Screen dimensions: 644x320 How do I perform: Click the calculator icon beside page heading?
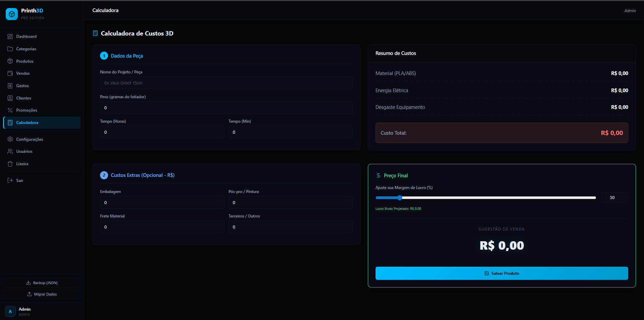click(95, 33)
